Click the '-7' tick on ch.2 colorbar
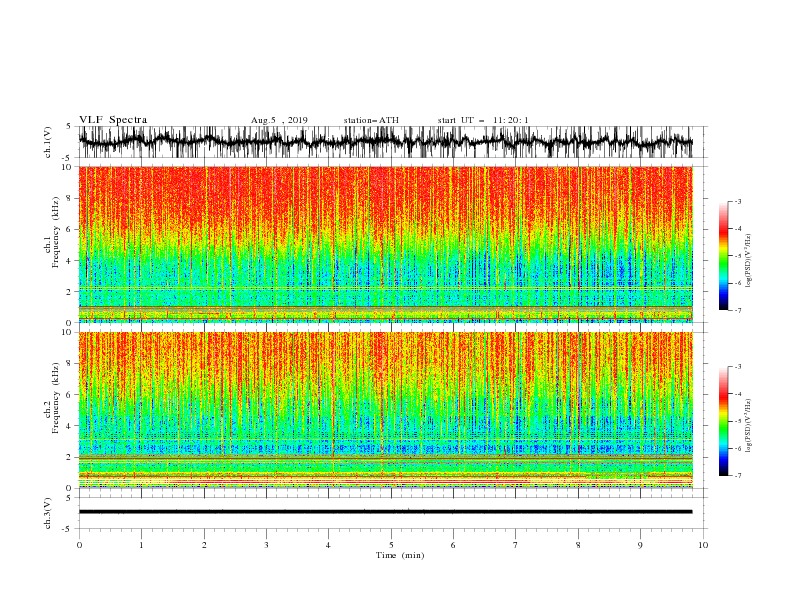 (737, 476)
